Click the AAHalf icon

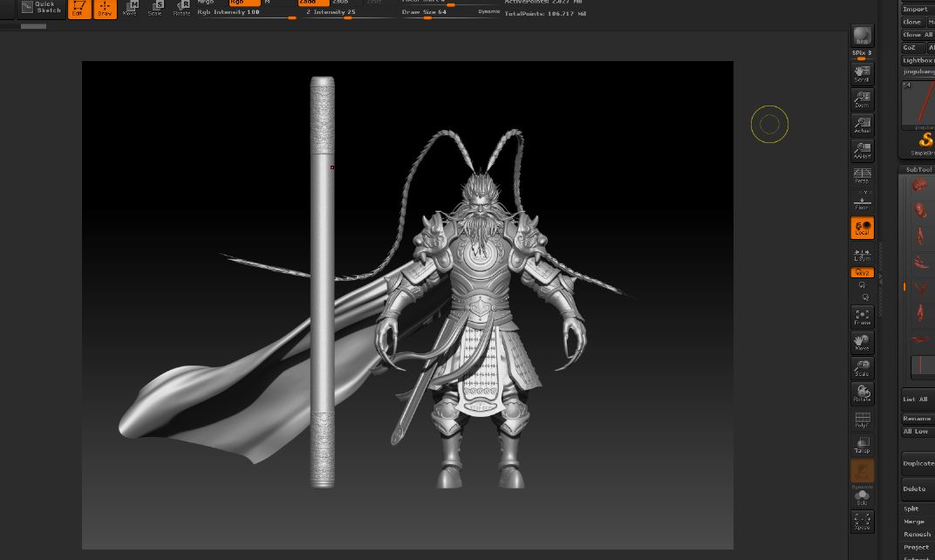(863, 151)
